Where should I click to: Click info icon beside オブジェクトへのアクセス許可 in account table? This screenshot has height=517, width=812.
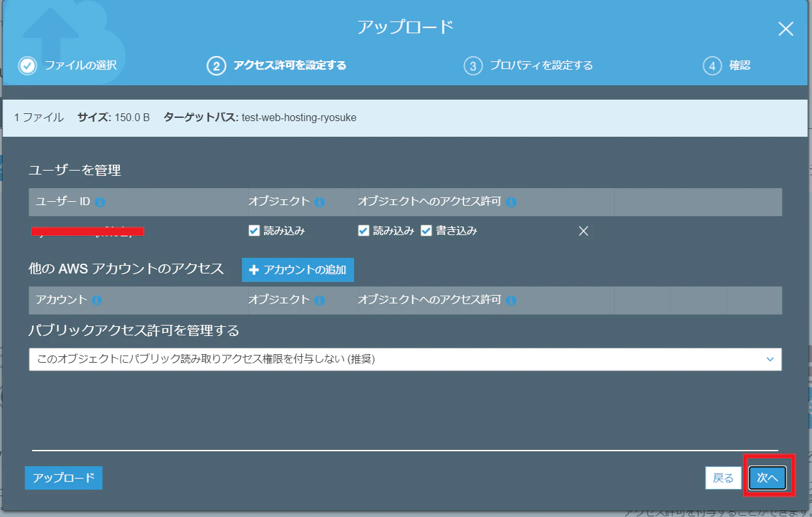(x=511, y=300)
